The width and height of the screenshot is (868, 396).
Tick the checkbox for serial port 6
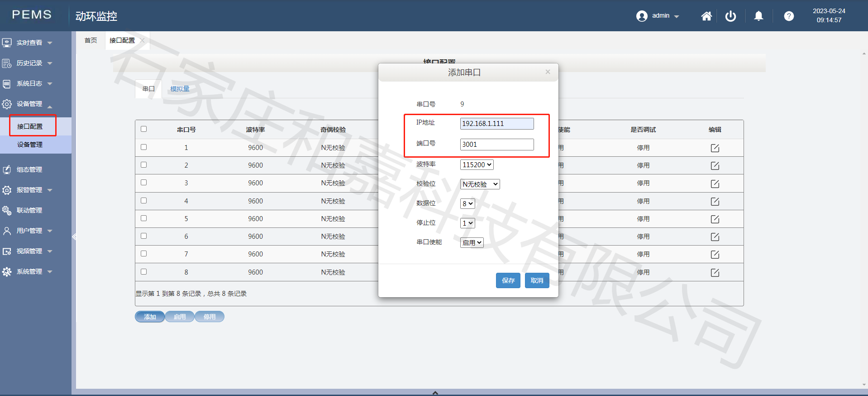click(144, 236)
